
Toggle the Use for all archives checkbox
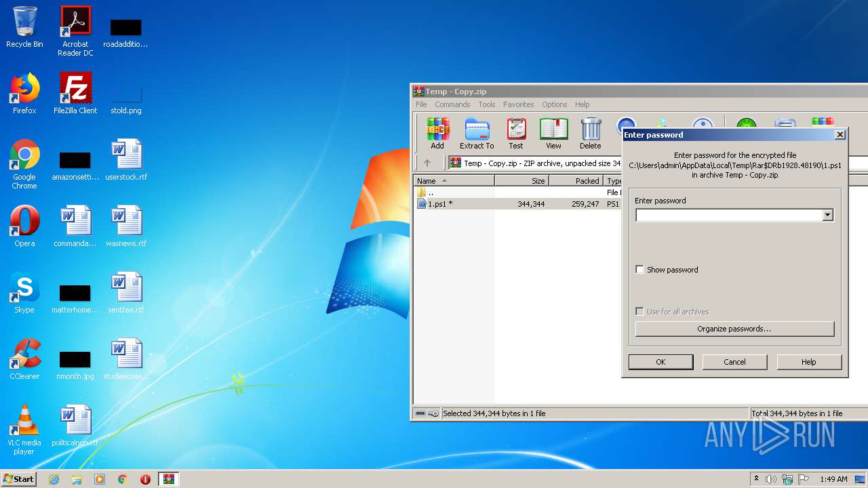639,312
